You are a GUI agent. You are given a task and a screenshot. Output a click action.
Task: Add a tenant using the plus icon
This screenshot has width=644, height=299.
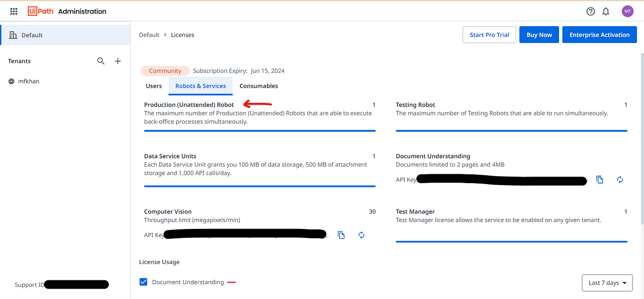point(118,61)
